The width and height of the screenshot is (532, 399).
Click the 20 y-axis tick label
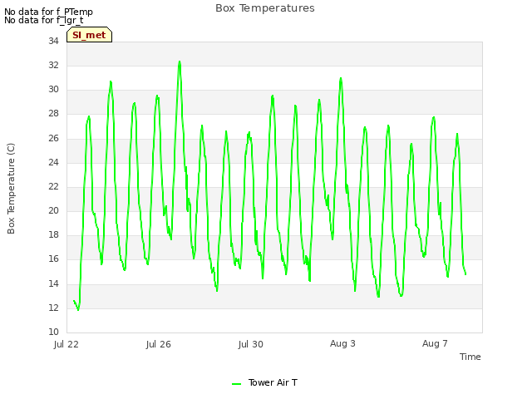pyautogui.click(x=53, y=210)
